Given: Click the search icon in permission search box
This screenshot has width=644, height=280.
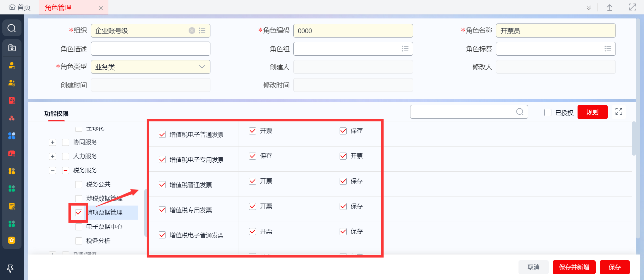Looking at the screenshot, I should pyautogui.click(x=520, y=112).
